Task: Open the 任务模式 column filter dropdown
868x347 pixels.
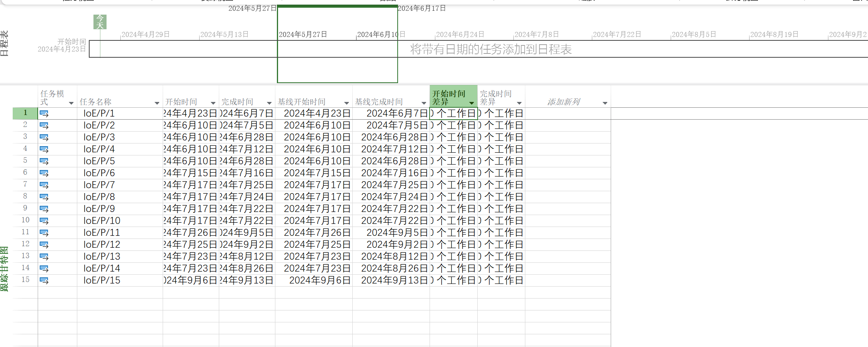Action: point(71,103)
